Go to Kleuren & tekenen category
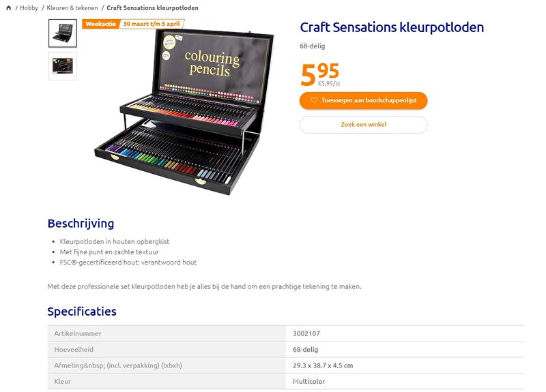Viewport: 546px width, 392px height. click(x=72, y=7)
